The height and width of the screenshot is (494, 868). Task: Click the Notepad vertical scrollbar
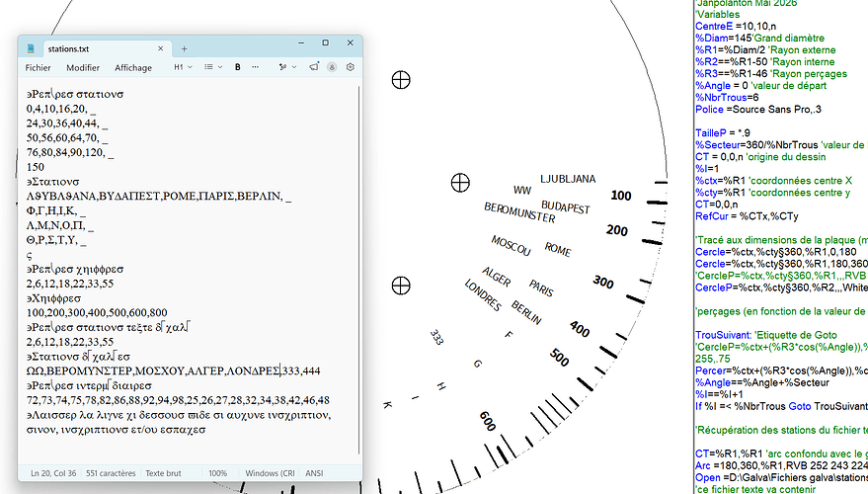point(359,271)
